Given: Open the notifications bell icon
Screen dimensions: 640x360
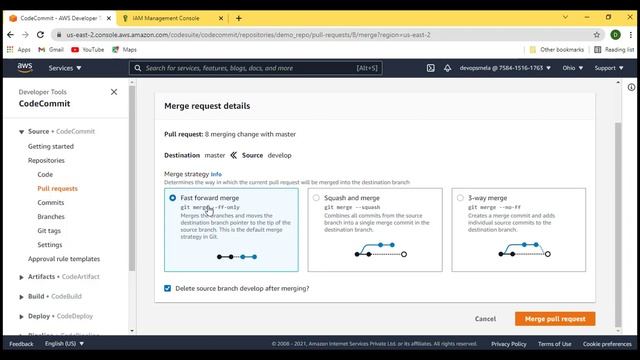Looking at the screenshot, I should click(448, 68).
